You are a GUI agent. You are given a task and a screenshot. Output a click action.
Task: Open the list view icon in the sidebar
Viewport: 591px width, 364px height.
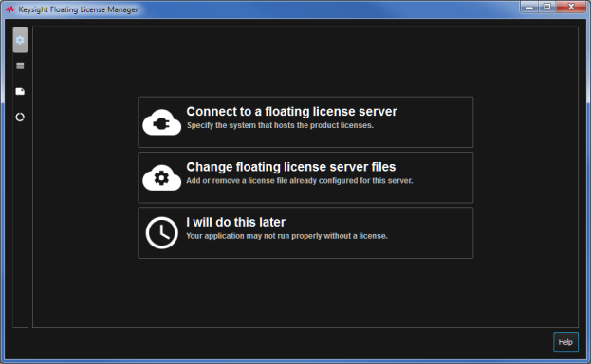click(20, 65)
